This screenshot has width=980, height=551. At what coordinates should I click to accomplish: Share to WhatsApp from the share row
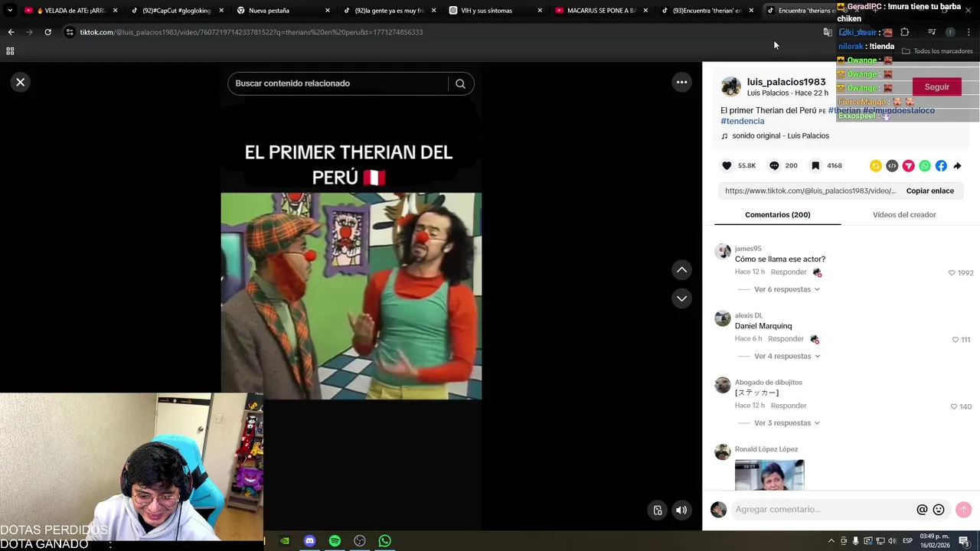[925, 165]
